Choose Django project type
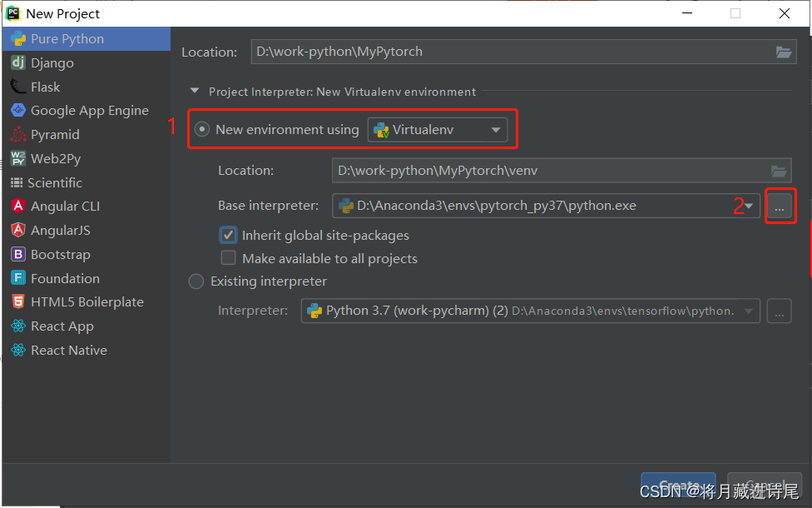The image size is (812, 508). [x=87, y=62]
